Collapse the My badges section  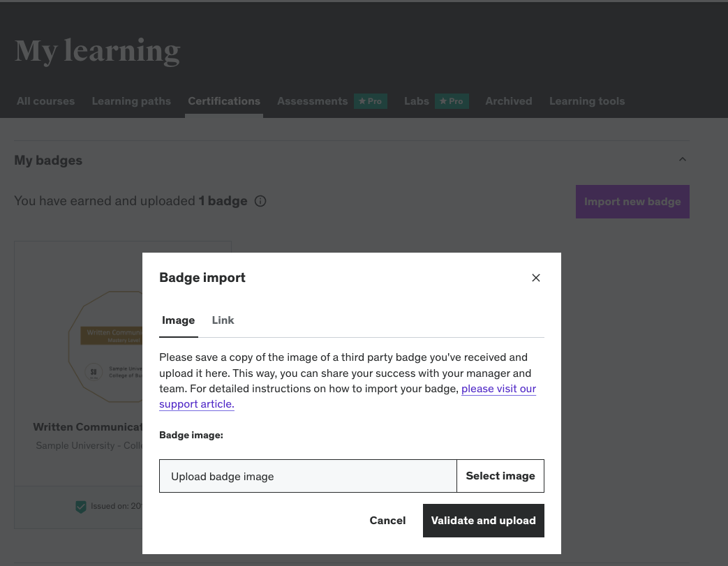pos(682,160)
